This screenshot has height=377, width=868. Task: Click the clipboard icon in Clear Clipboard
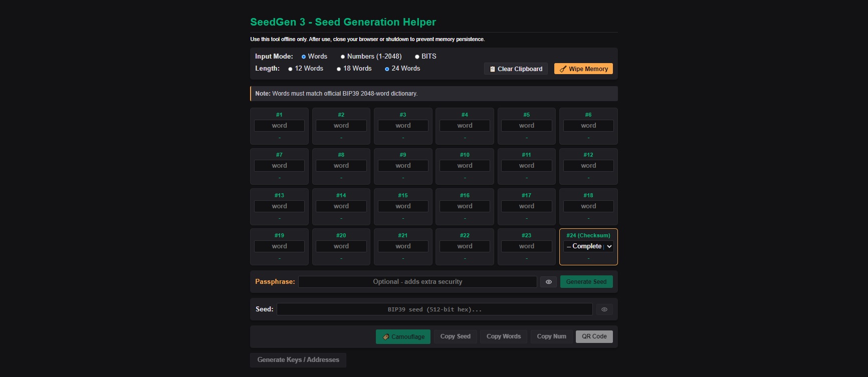pyautogui.click(x=493, y=69)
